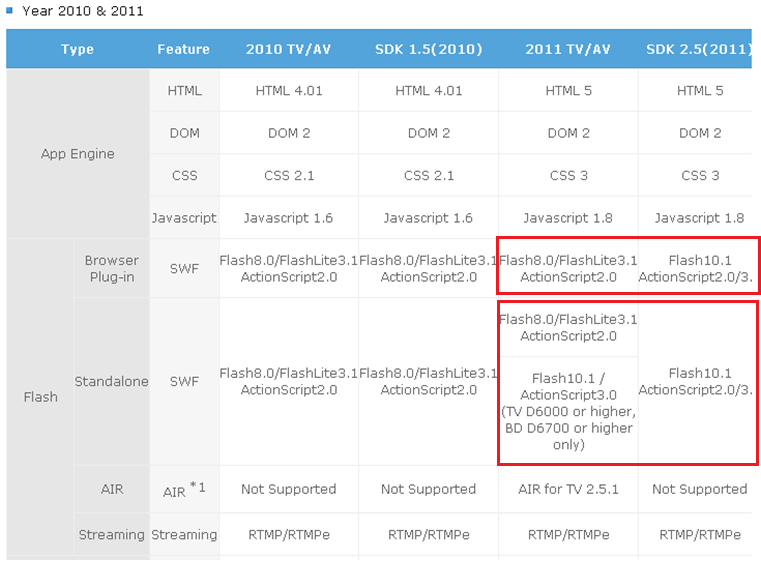Click the 'AIR for TV 2.5.1' cell
Viewport: 761px width, 561px height.
568,489
